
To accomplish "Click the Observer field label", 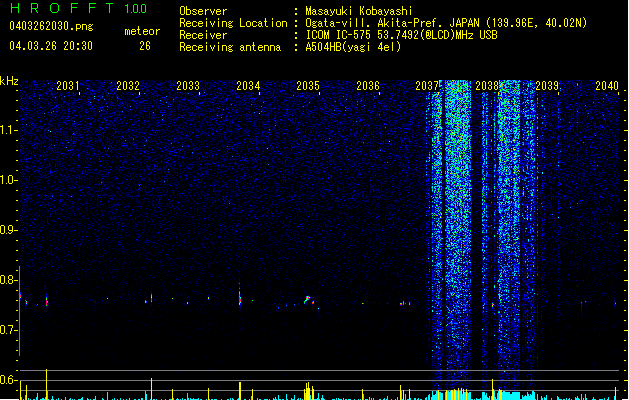I will pos(203,11).
